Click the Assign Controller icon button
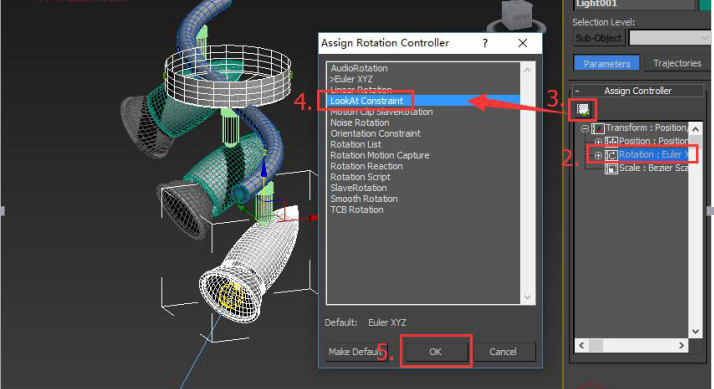Viewport: 714px width, 389px height. (582, 109)
